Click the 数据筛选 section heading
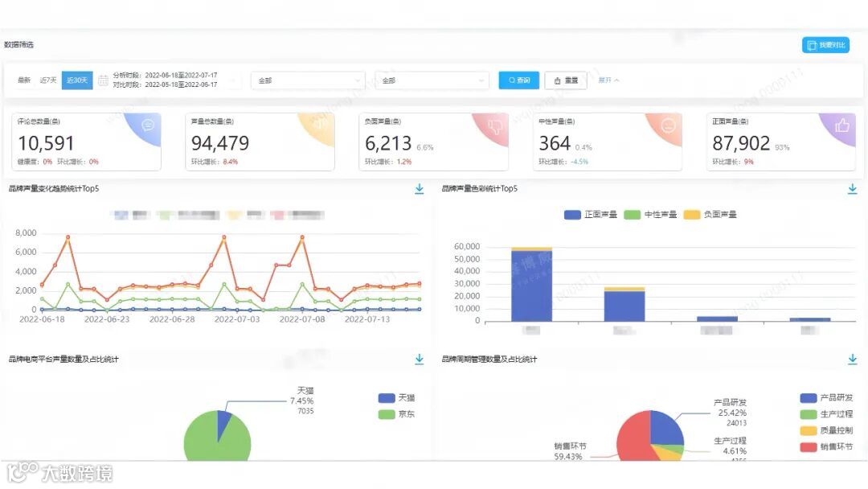The width and height of the screenshot is (868, 489). click(18, 45)
